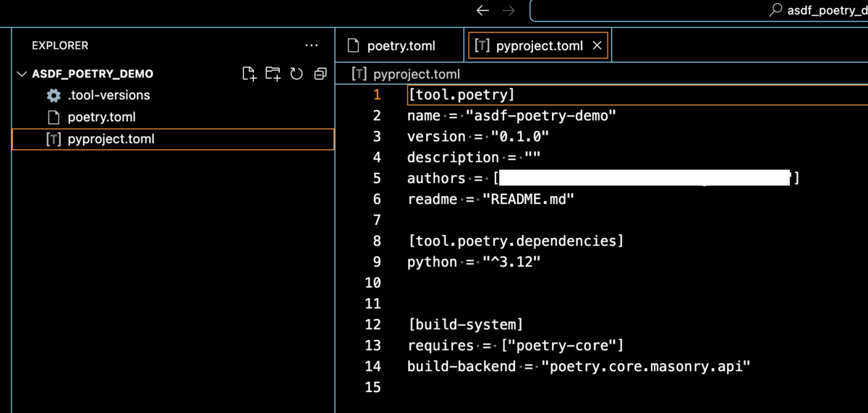Click the python "^3.12" value
The width and height of the screenshot is (868, 413).
click(x=511, y=262)
